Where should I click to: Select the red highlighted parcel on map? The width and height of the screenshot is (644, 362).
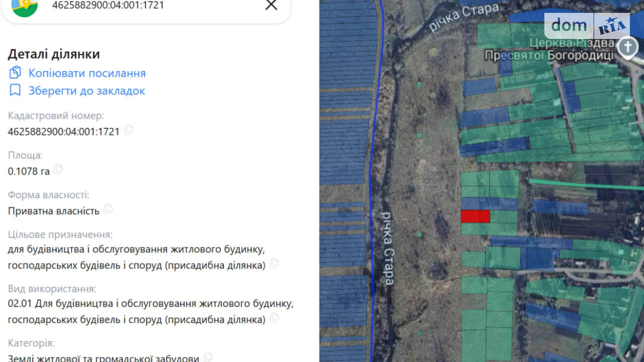[475, 217]
